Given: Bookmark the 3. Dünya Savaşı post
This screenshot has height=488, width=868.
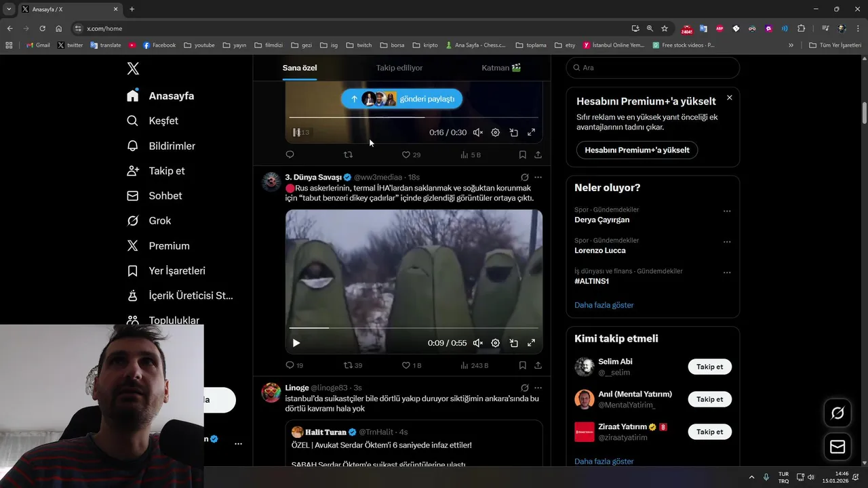Looking at the screenshot, I should [x=523, y=365].
